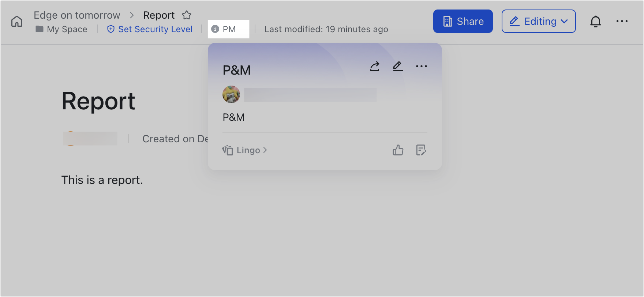This screenshot has height=297, width=644.
Task: Expand Lingo with the chevron arrow
Action: (264, 150)
